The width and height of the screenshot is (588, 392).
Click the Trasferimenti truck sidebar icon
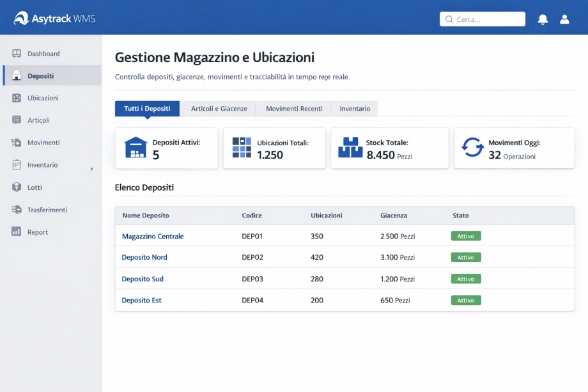[16, 210]
